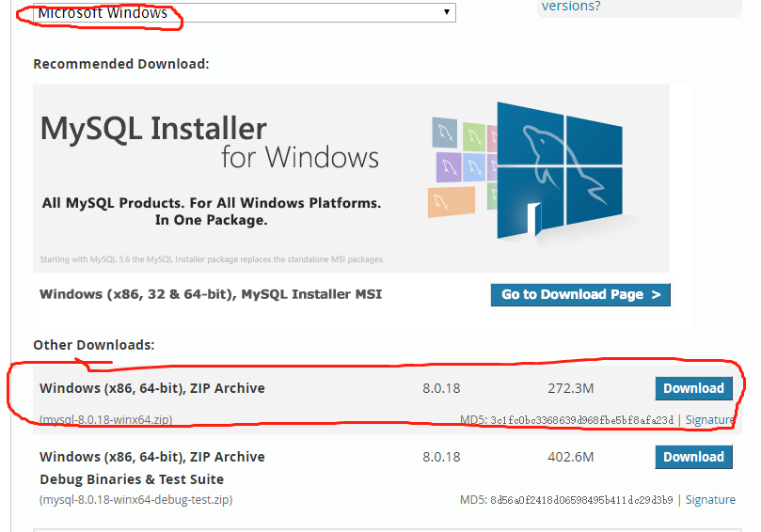Click 'Windows (x86, 32 & 64-bit), MySQL Installer MSI'
This screenshot has width=761, height=532.
211,294
